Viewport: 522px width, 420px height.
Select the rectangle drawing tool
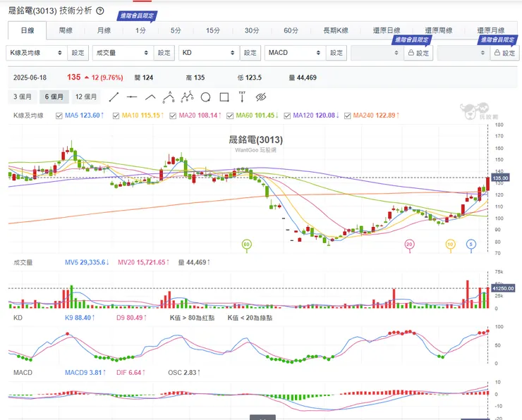[224, 97]
